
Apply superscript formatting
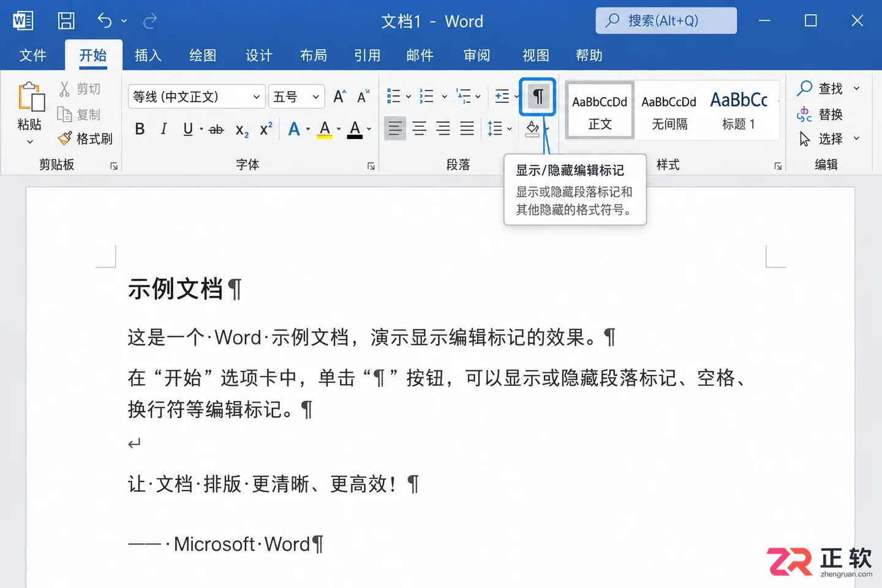[x=266, y=129]
